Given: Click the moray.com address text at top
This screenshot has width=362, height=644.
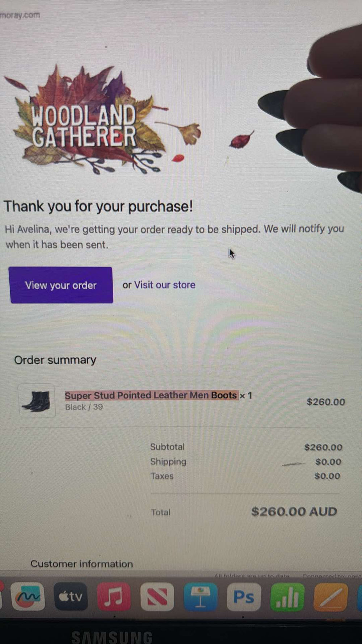Looking at the screenshot, I should coord(20,15).
